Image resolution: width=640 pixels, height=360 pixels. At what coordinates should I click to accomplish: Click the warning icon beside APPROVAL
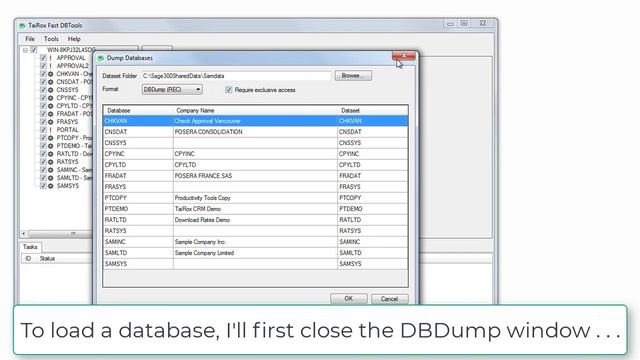tap(51, 58)
